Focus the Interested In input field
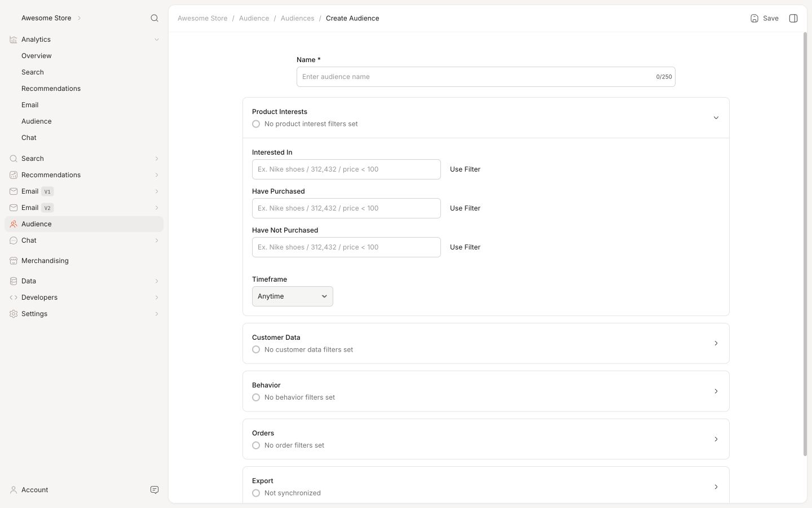The image size is (812, 508). [x=346, y=169]
